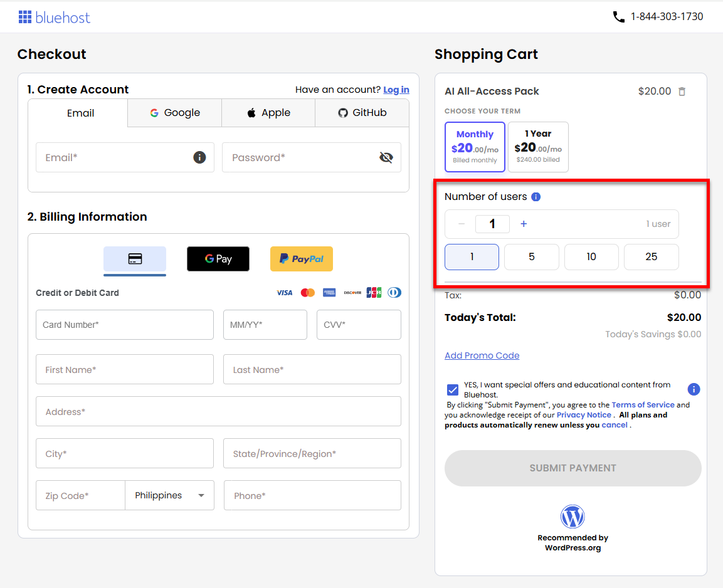The height and width of the screenshot is (588, 723).
Task: Click the First Name field
Action: (x=125, y=370)
